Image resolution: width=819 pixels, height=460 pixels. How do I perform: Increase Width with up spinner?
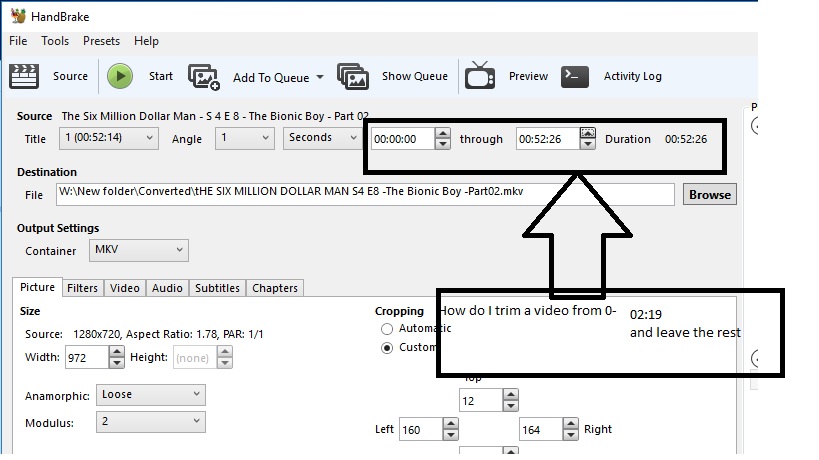[117, 352]
